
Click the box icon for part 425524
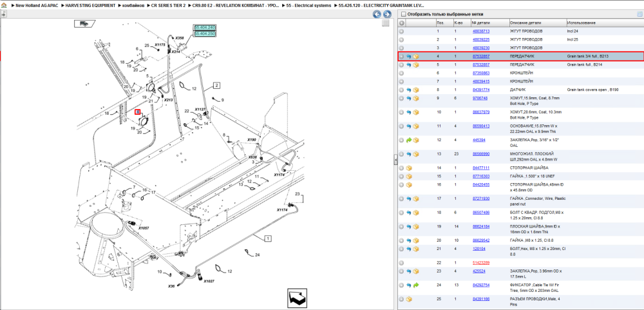(415, 271)
